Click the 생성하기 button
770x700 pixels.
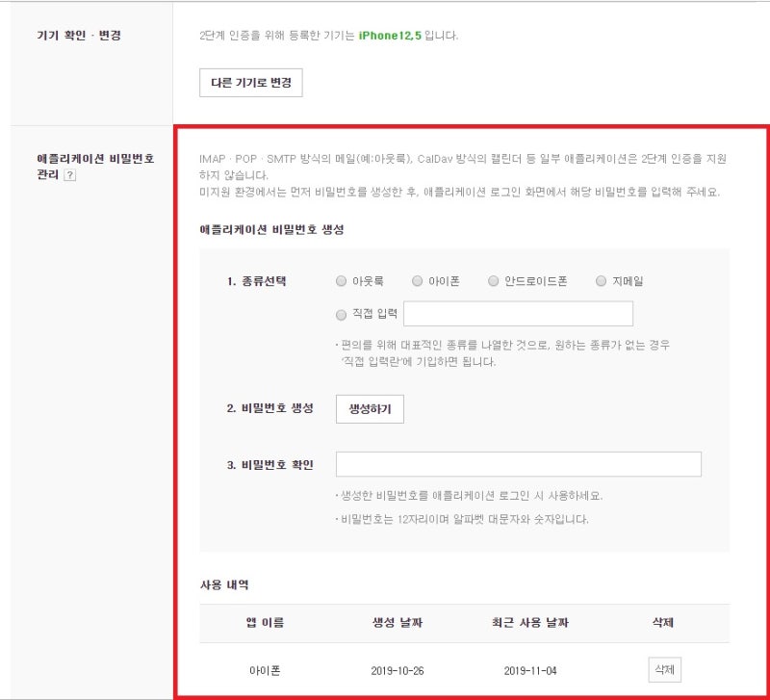(x=370, y=408)
